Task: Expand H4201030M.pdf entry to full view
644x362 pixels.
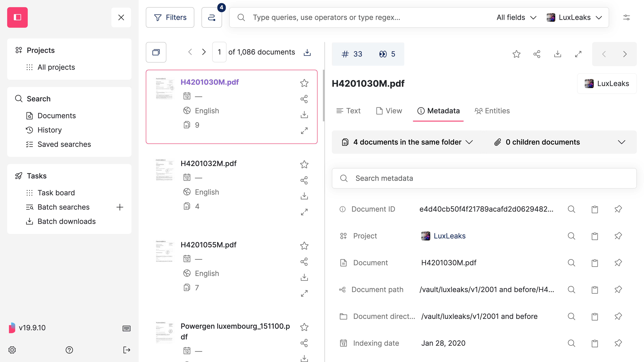Action: 304,131
